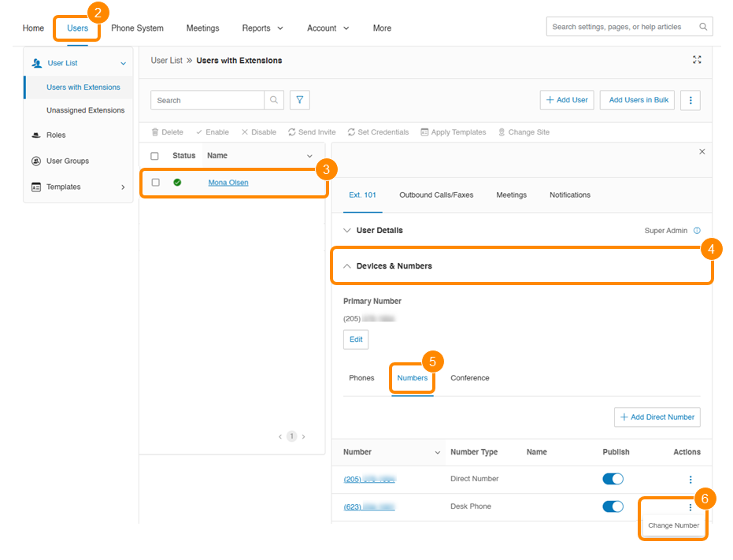
Task: Click the search magnifier in user list
Action: tap(274, 100)
